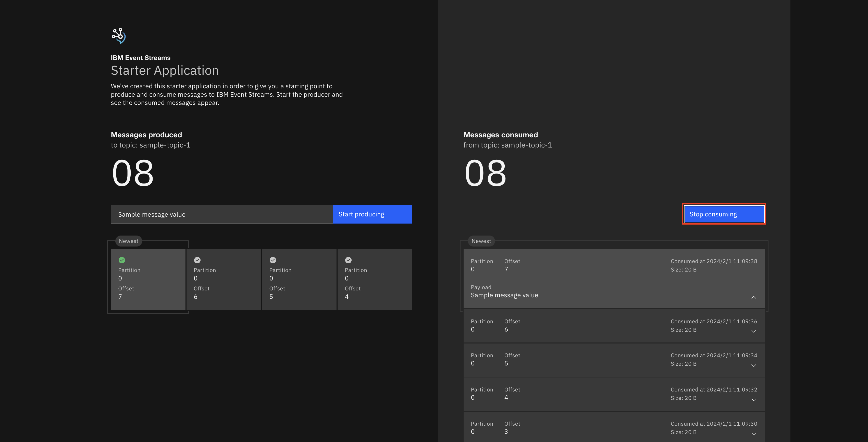The height and width of the screenshot is (442, 868).
Task: Expand the consumed message at offset 4
Action: click(x=753, y=400)
